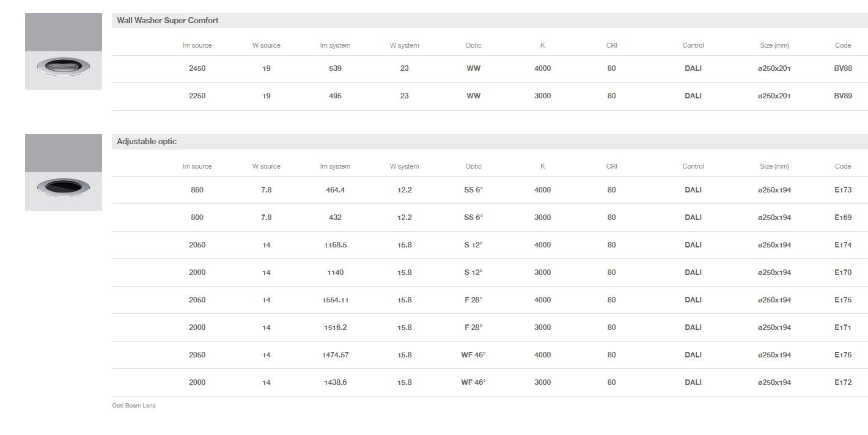Screen dimensions: 868x435
Task: Click the 1554.11 lm system value
Action: 336,300
